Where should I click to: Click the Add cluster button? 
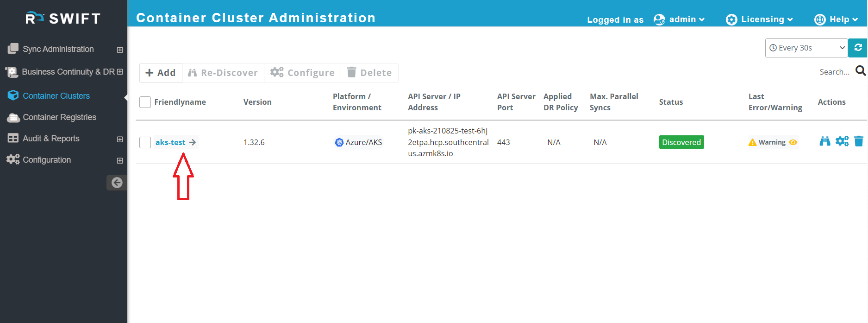[161, 73]
